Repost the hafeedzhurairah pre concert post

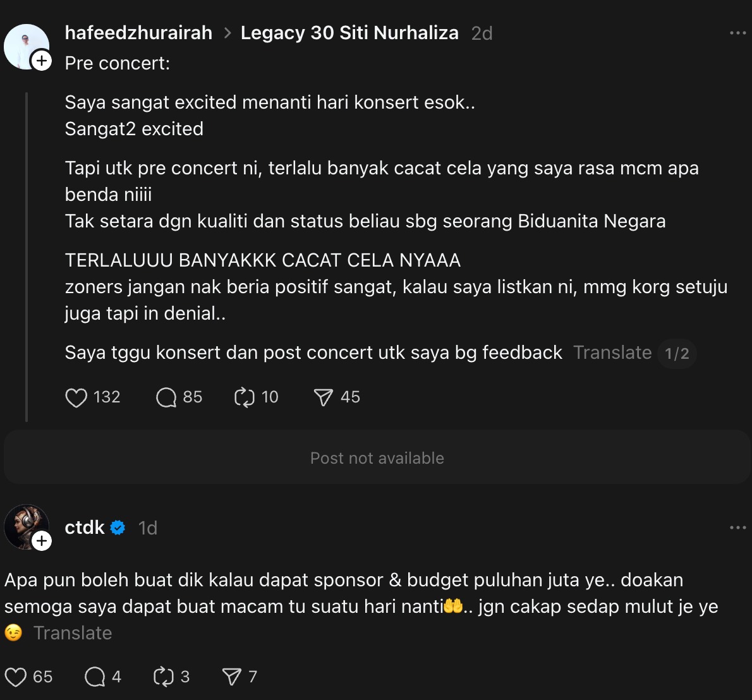coord(245,397)
